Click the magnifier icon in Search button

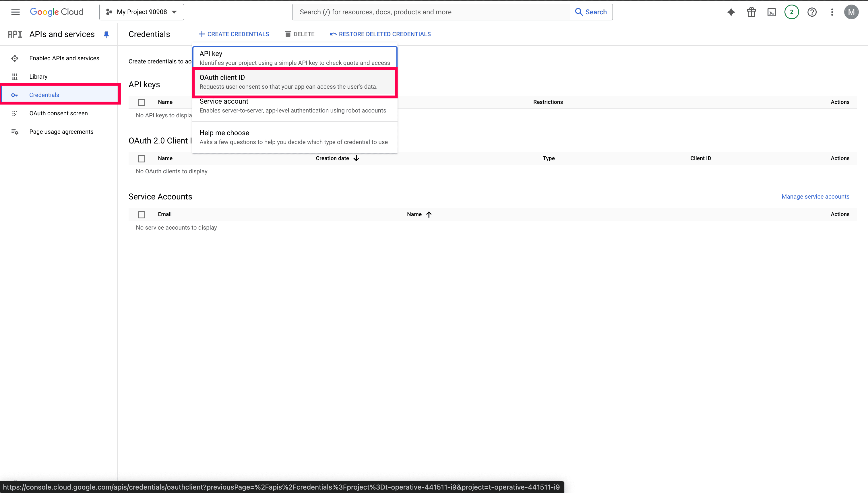pyautogui.click(x=579, y=12)
